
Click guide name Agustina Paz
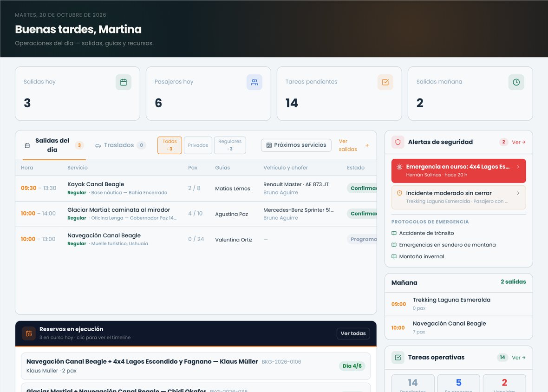pos(231,214)
